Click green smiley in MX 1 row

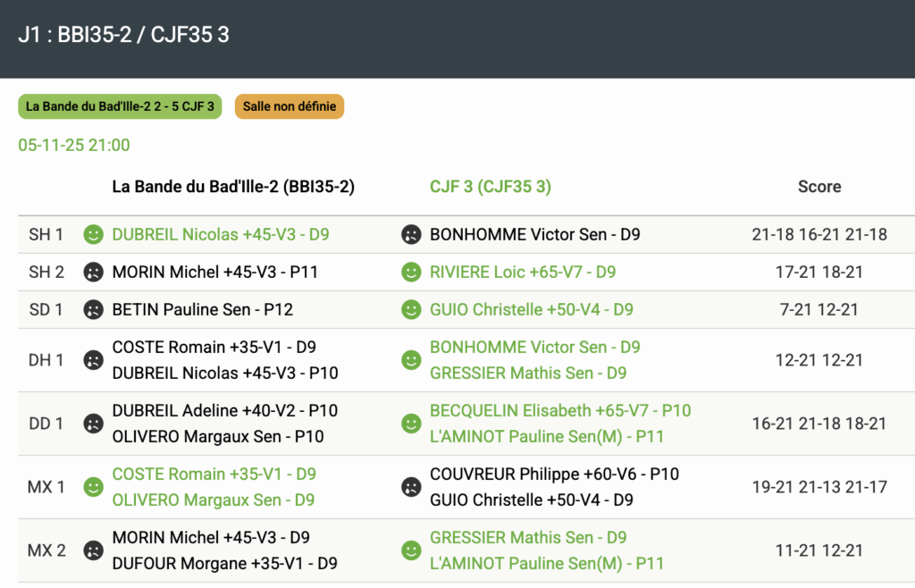point(93,487)
